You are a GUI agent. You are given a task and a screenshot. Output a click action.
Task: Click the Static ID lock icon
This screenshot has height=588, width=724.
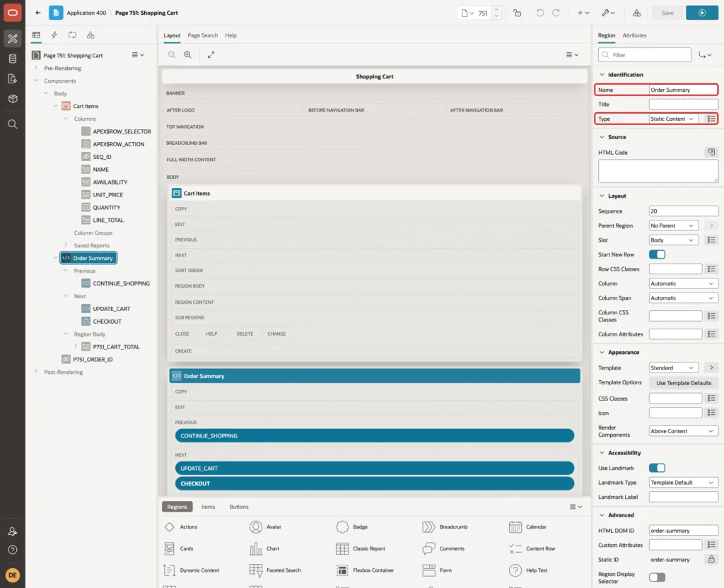(711, 560)
